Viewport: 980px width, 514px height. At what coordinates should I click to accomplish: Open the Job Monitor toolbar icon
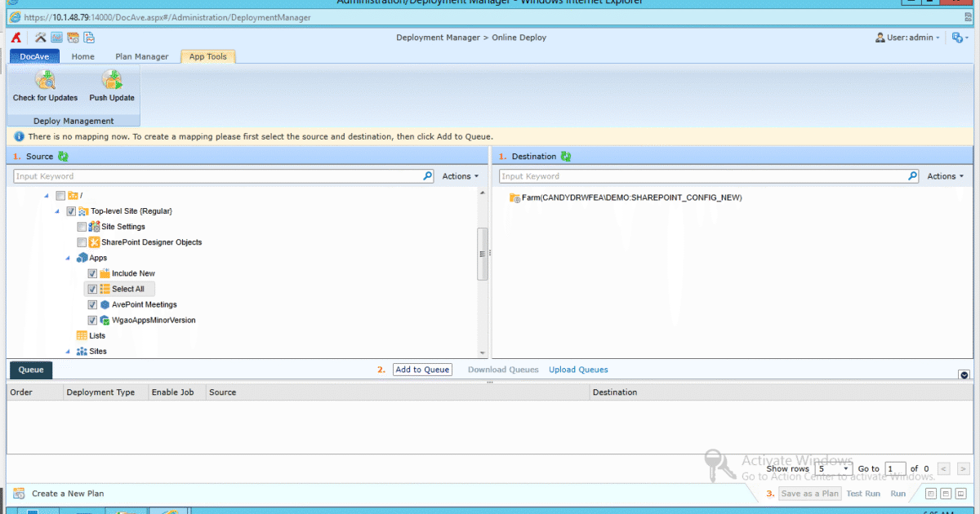(56, 37)
